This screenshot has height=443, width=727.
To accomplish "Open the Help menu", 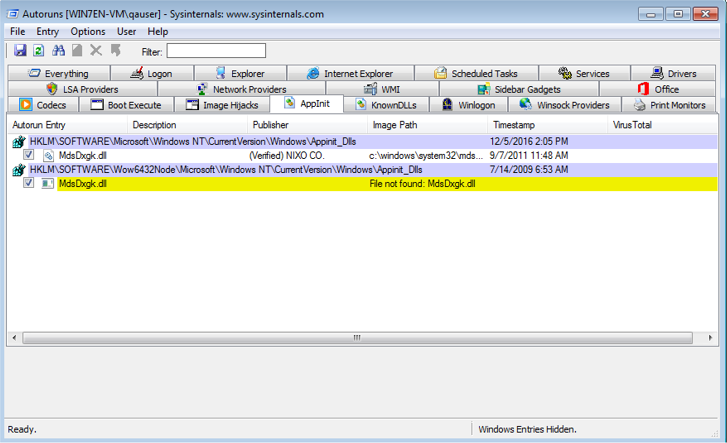I will pos(158,32).
